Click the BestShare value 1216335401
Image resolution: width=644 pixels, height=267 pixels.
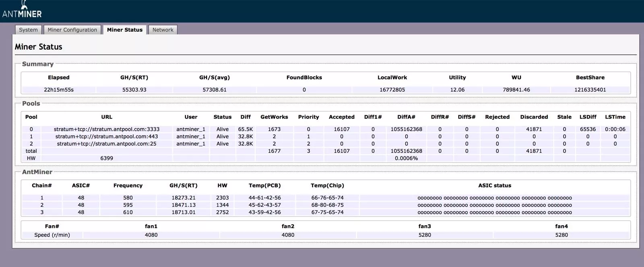click(x=590, y=90)
